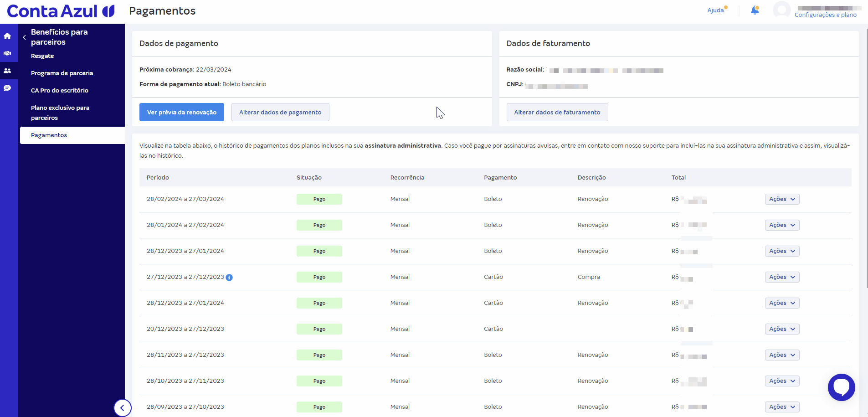Select Resgate in the sidebar menu

point(42,56)
